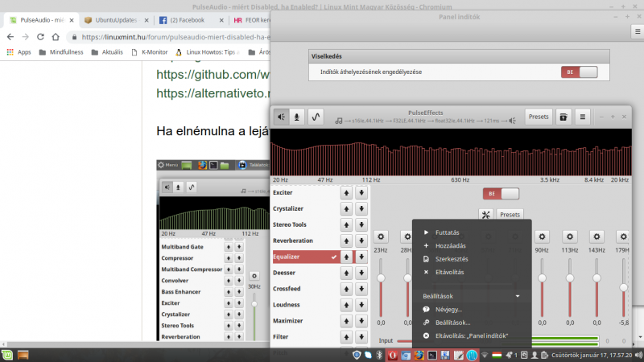The image size is (644, 362).
Task: Toggle Indítók áthelyezésének engedélyezése switch
Action: click(579, 72)
